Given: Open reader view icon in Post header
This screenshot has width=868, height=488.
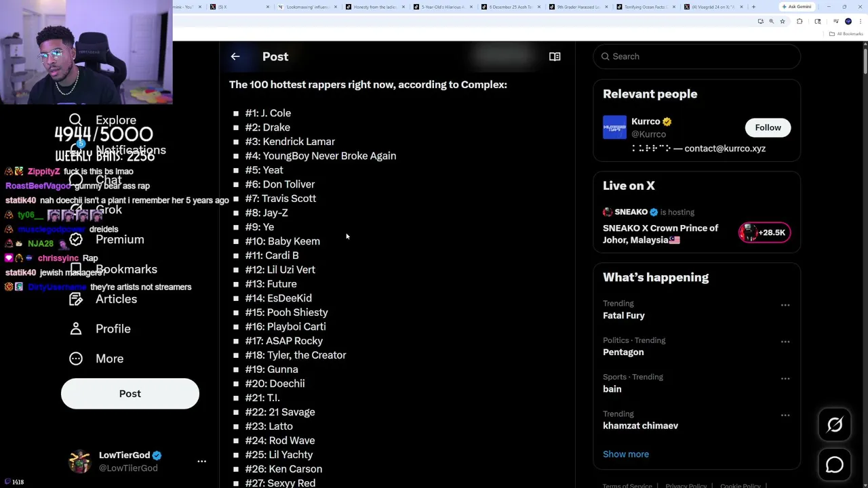Looking at the screenshot, I should pyautogui.click(x=555, y=57).
